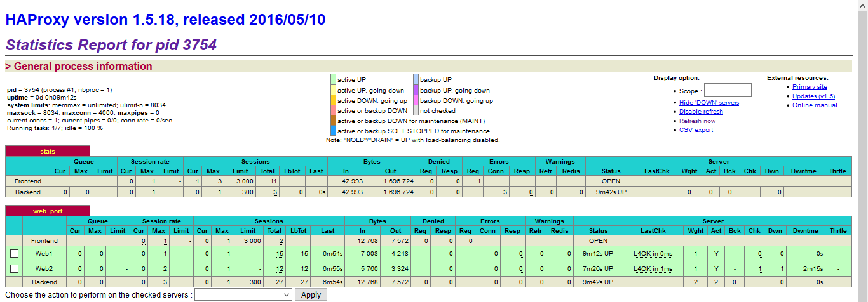Click the CSV export link
The width and height of the screenshot is (868, 302).
pyautogui.click(x=696, y=130)
